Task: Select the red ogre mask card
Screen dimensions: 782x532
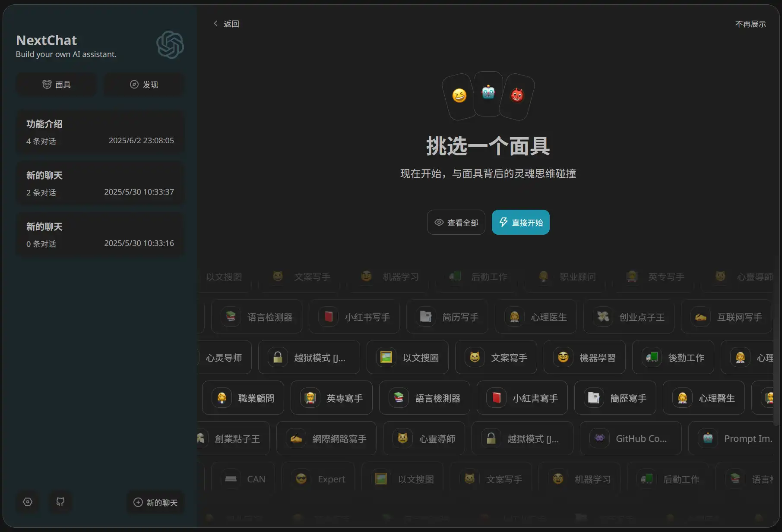Action: pos(517,96)
